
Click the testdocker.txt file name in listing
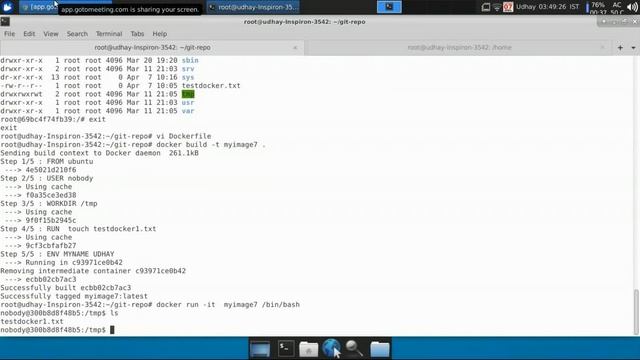[211, 86]
